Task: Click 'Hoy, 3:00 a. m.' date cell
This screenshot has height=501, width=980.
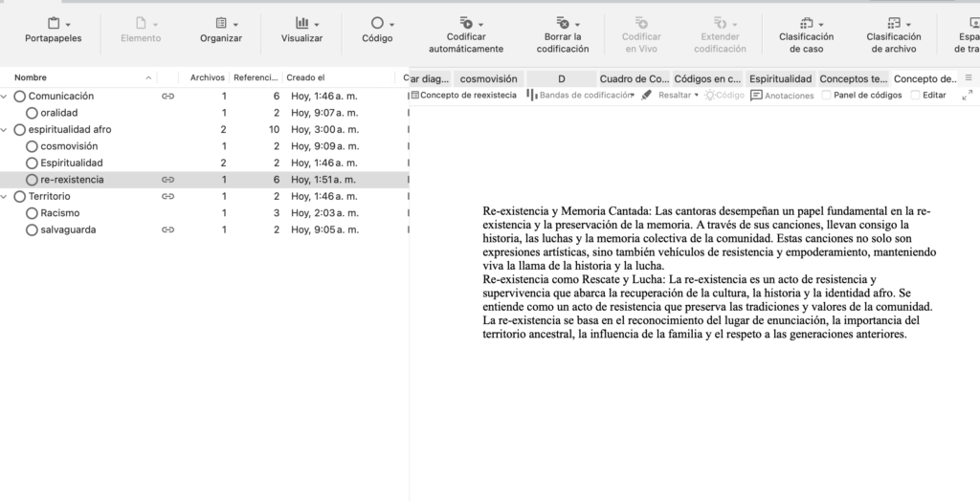Action: pos(325,130)
